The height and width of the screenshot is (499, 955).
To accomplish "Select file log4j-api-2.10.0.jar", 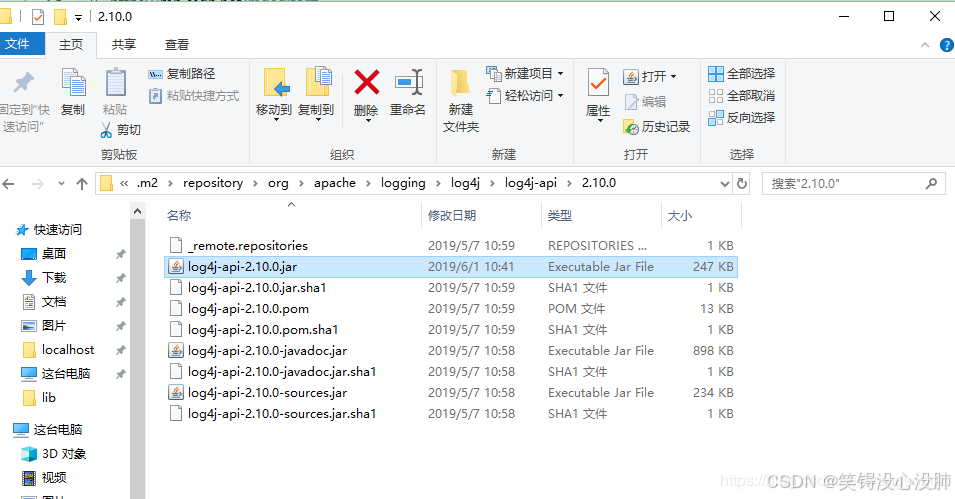I will coord(451,267).
